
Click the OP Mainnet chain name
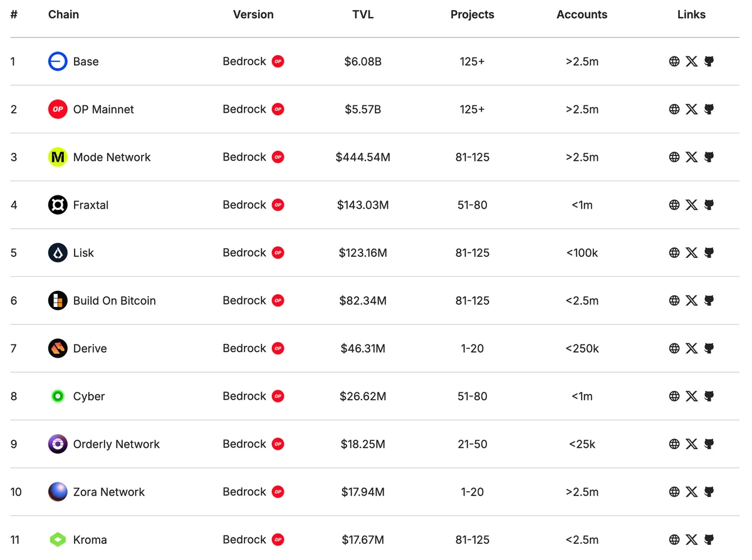pos(103,109)
